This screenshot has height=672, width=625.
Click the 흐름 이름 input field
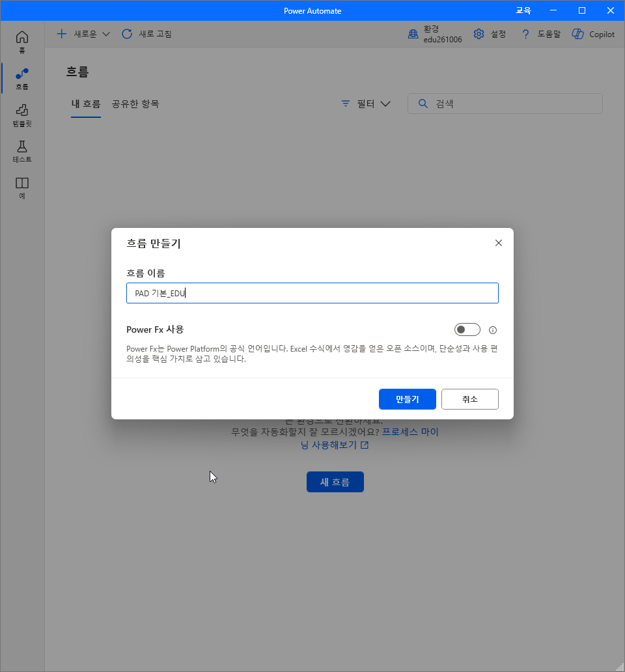[312, 293]
